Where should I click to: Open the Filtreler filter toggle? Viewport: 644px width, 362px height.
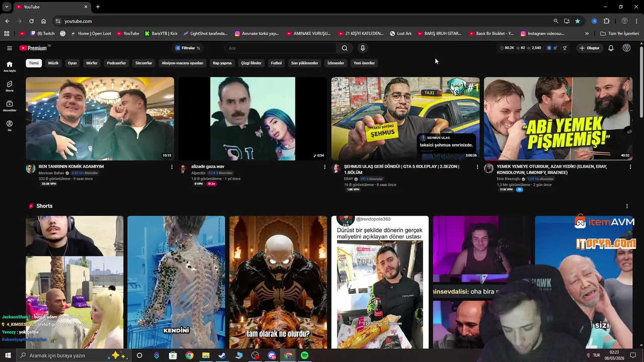pos(188,48)
